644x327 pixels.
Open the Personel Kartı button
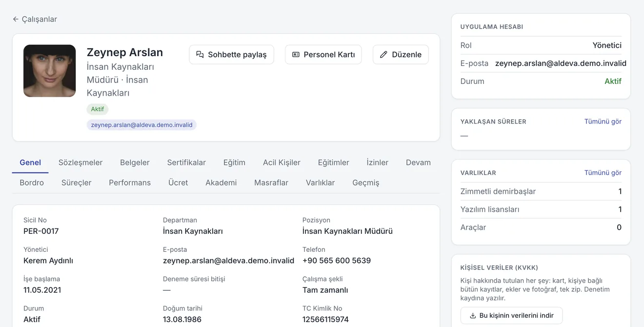(x=323, y=55)
